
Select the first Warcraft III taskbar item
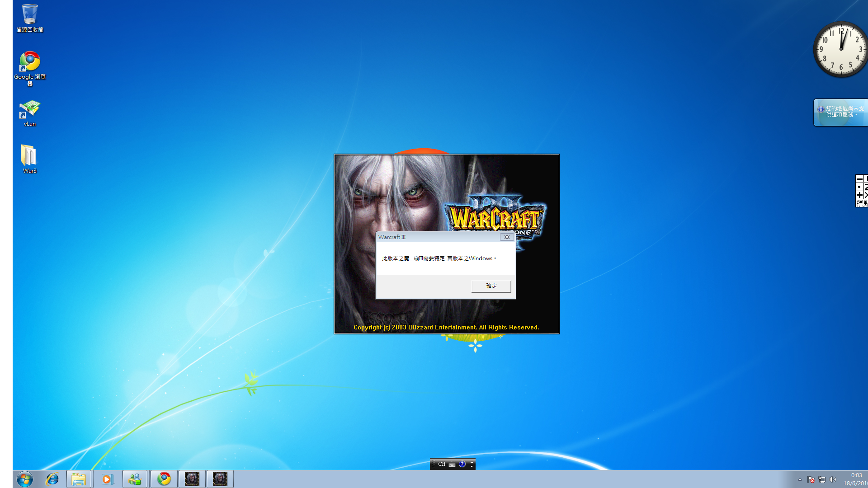(x=192, y=479)
